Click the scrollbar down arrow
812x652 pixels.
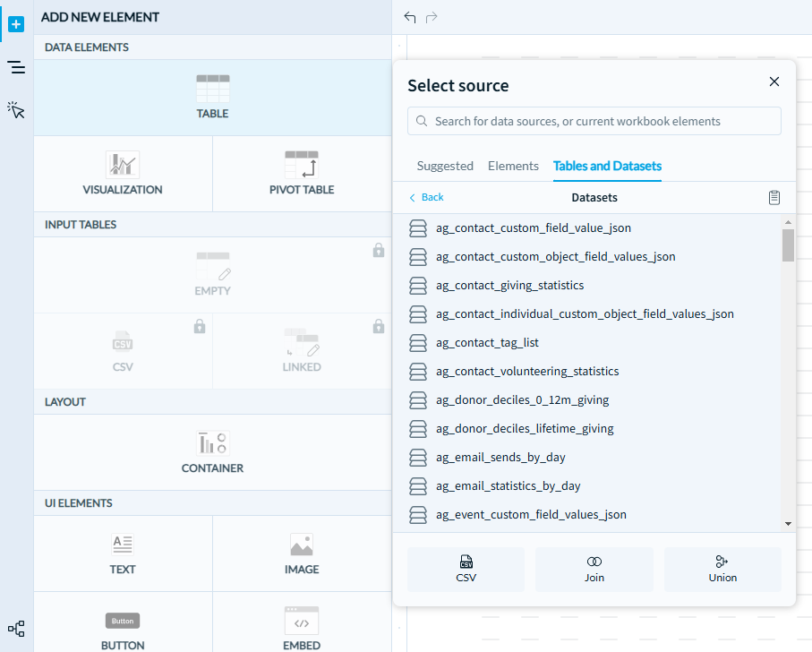(788, 524)
